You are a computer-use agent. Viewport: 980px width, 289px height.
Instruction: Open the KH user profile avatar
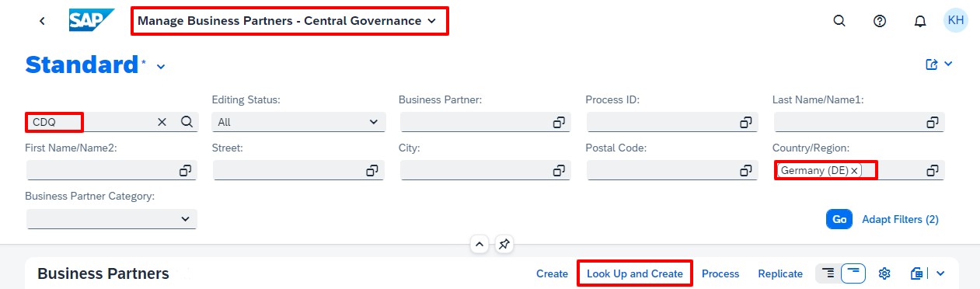tap(956, 20)
